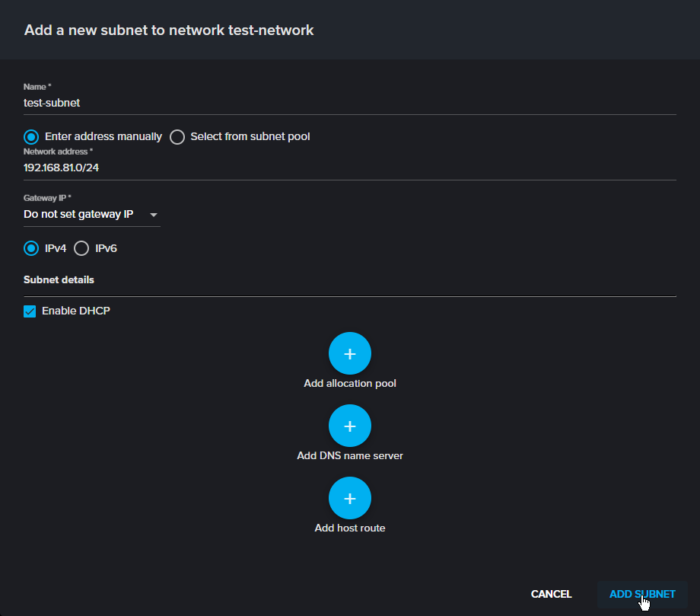Click the Subnet details heading
Screen dimensions: 700x616
coord(59,279)
